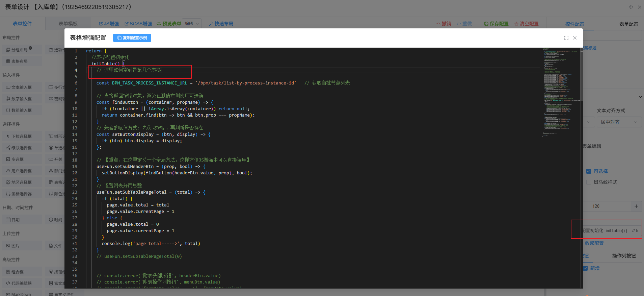644x296 pixels.
Task: Clear configuration with 清空配置
Action: (526, 24)
